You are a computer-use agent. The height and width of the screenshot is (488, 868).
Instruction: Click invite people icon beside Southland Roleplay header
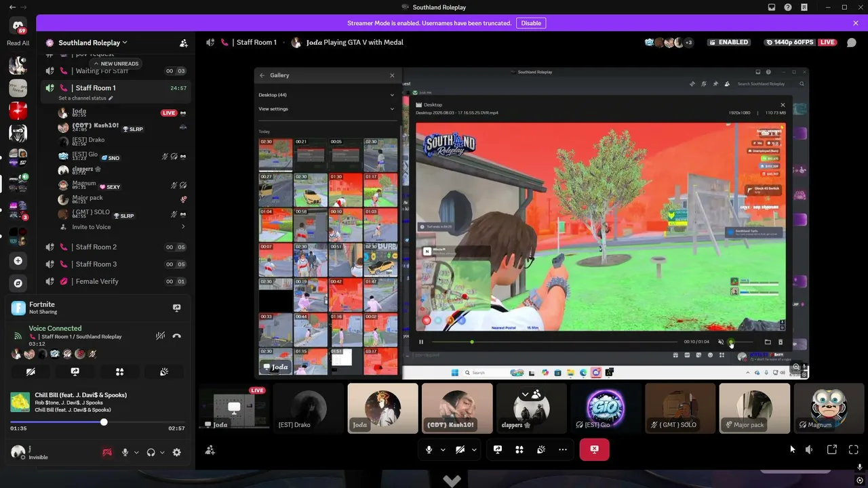point(184,43)
